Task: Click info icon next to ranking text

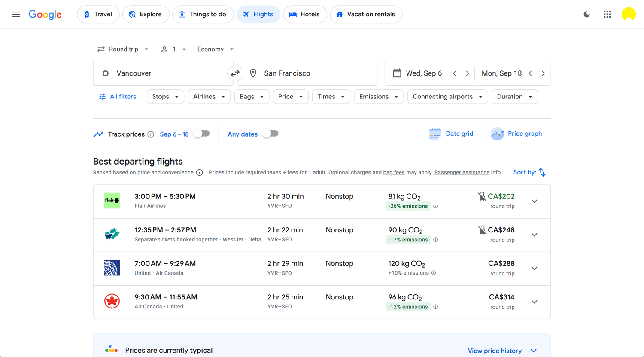Action: [x=200, y=173]
